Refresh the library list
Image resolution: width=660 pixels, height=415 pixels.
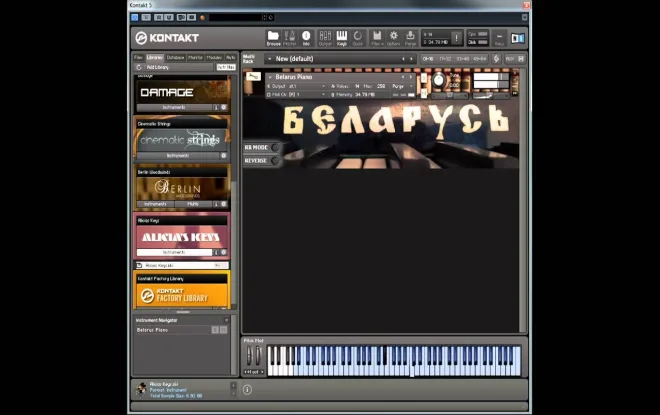pyautogui.click(x=139, y=67)
